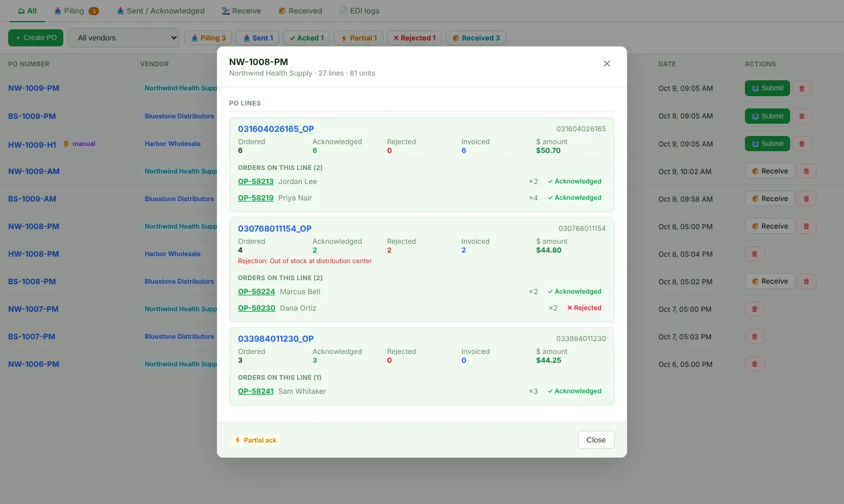Click trash icon for NW-1006-PM row
The width and height of the screenshot is (844, 504).
754,364
